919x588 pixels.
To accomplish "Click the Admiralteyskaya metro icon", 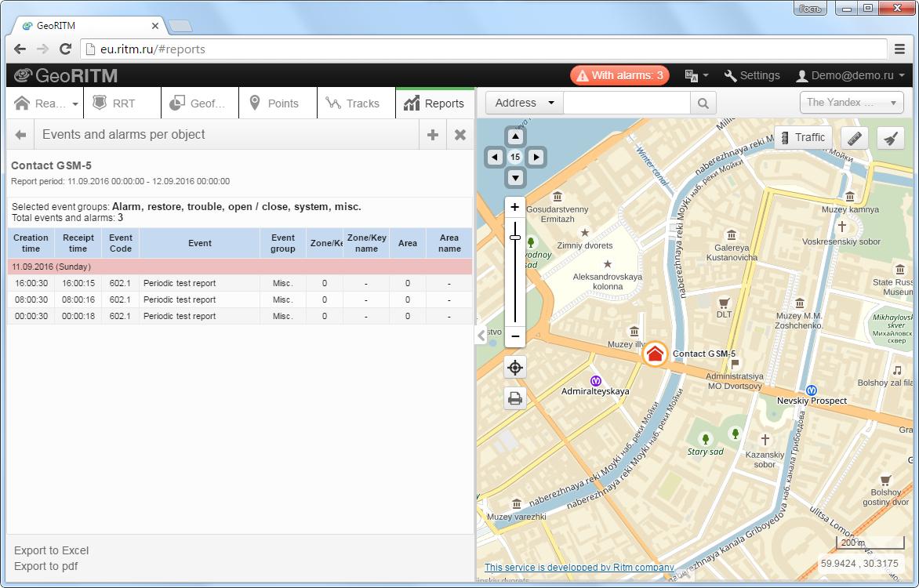I will (x=595, y=381).
